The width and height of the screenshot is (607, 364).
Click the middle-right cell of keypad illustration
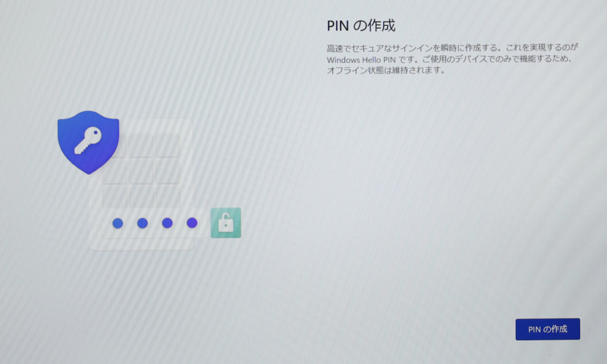pyautogui.click(x=168, y=172)
